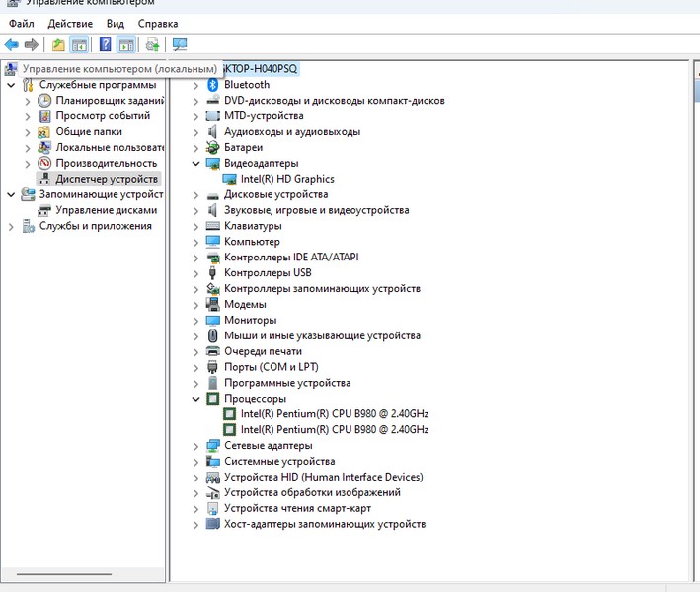Toggle the show/hide console tree button

80,44
